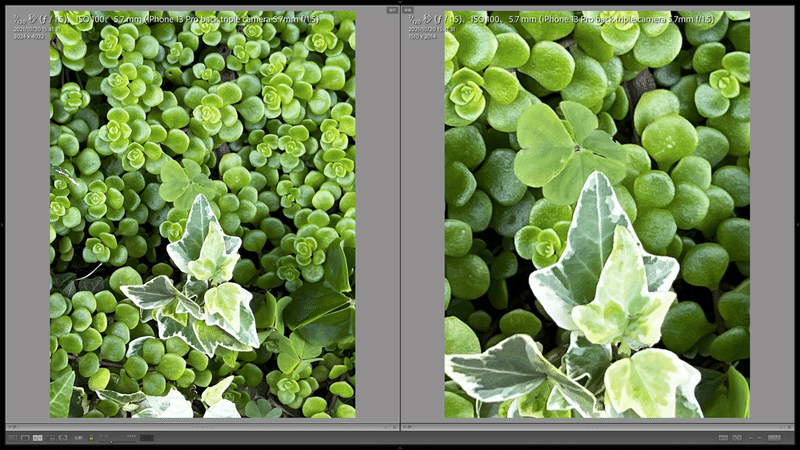The height and width of the screenshot is (450, 800).
Task: Click the Candidate label badge above right photo
Action: (x=408, y=10)
